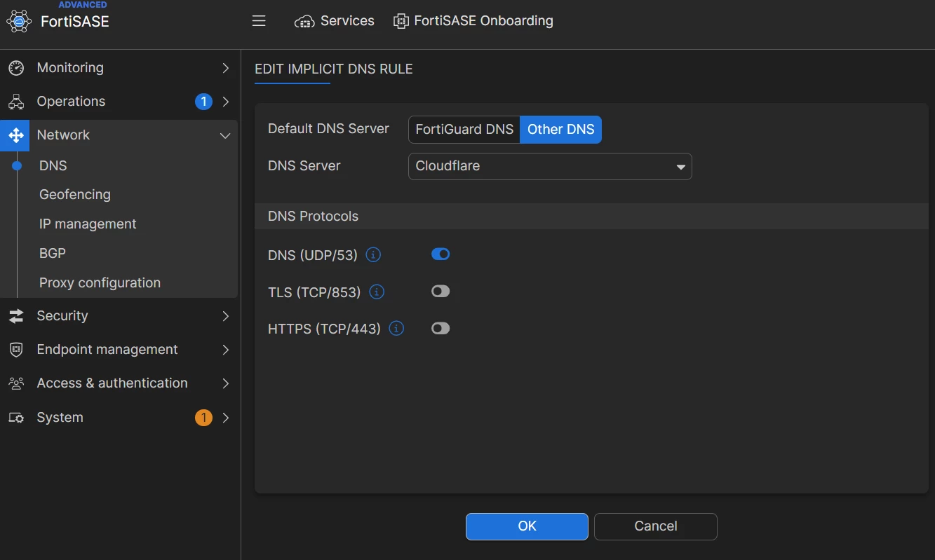Click the Operations notification badge 1
The height and width of the screenshot is (560, 935).
pyautogui.click(x=203, y=102)
